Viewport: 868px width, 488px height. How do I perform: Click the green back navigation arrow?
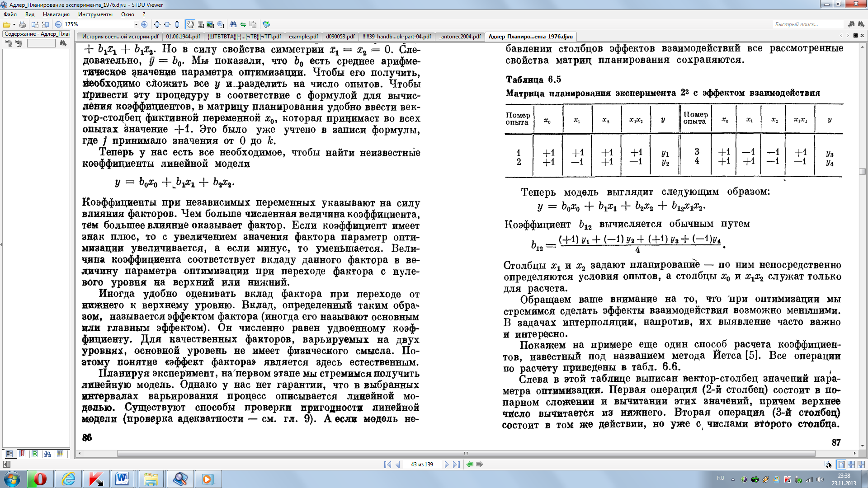click(470, 465)
